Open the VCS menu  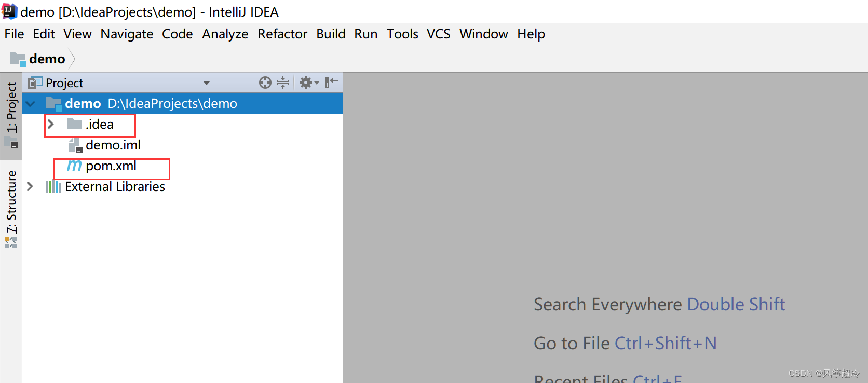(x=438, y=34)
